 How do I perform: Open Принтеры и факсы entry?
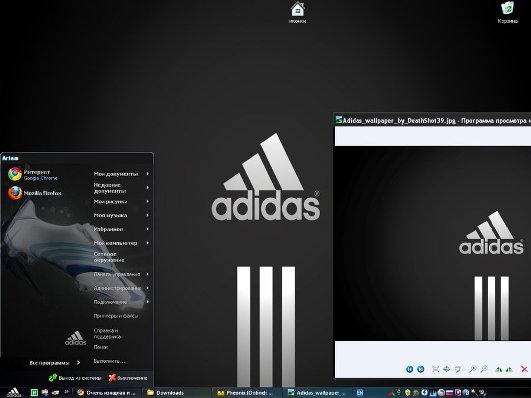click(x=115, y=316)
